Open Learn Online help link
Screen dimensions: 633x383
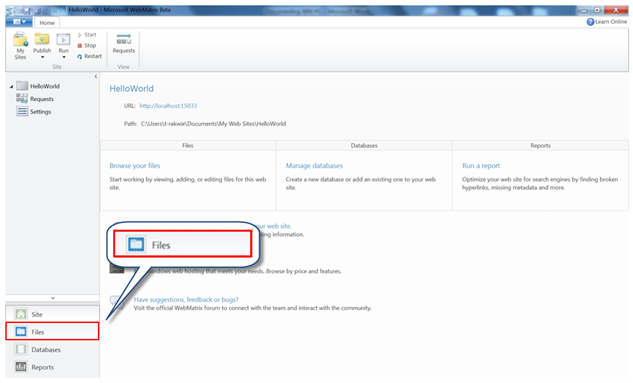(x=607, y=22)
